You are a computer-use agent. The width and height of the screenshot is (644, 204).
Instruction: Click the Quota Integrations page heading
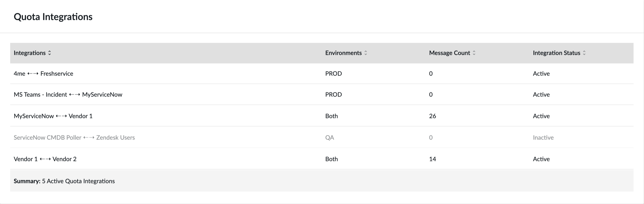click(53, 17)
